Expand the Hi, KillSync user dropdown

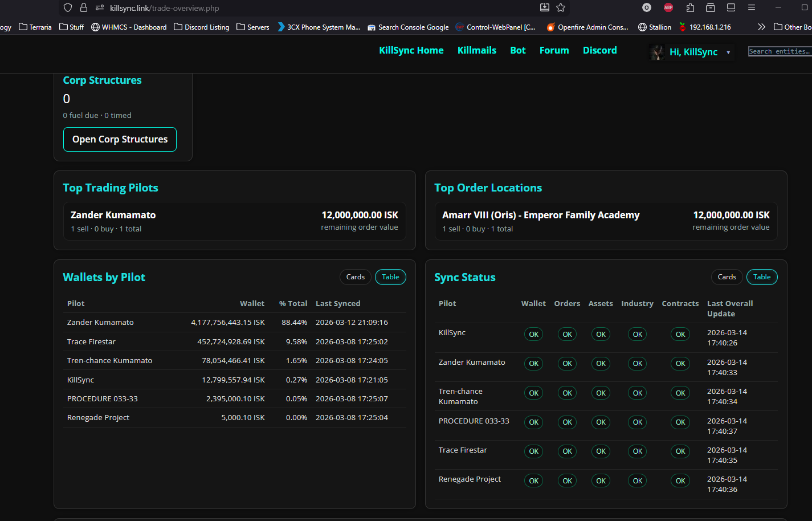coord(728,52)
